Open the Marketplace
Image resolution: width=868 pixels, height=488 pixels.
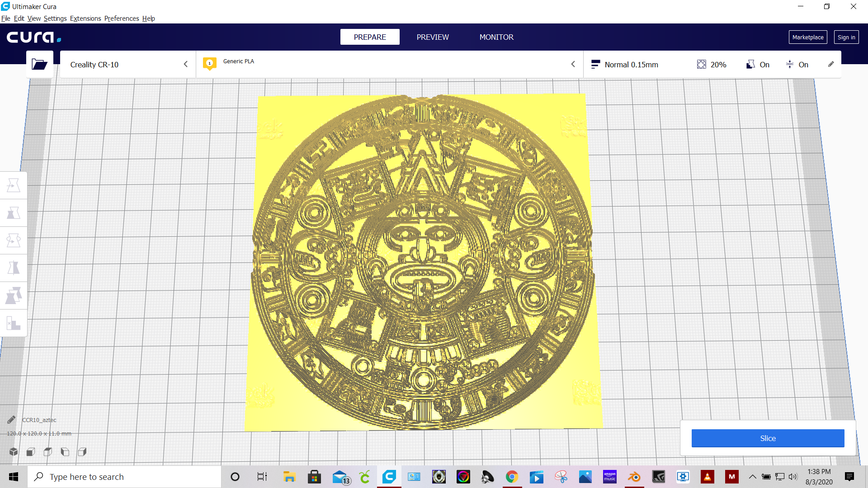[x=808, y=37]
